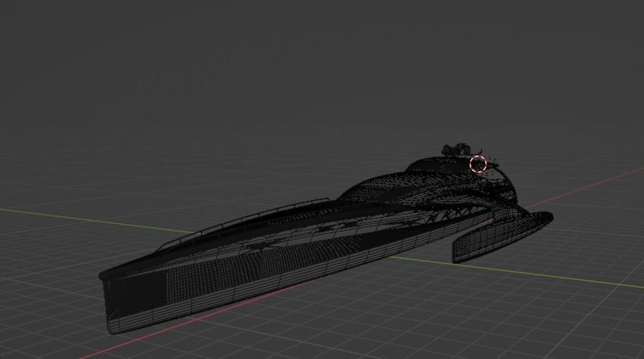
Task: Select the deck railing along the bow
Action: (245, 222)
